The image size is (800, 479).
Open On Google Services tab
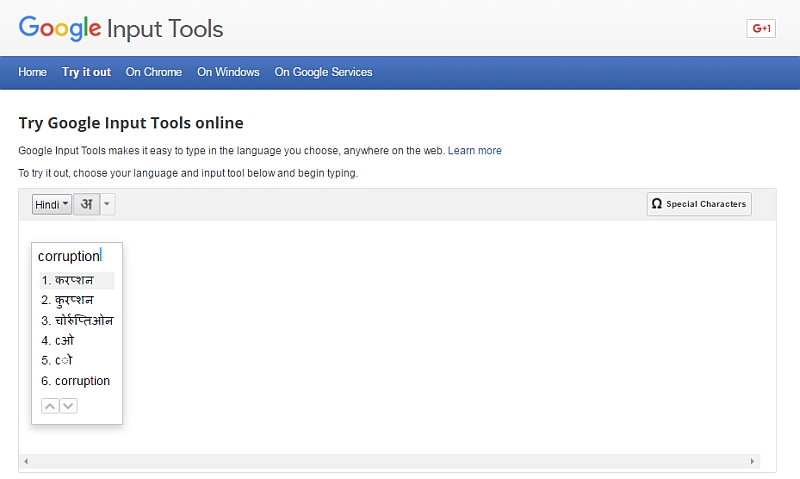(x=323, y=72)
